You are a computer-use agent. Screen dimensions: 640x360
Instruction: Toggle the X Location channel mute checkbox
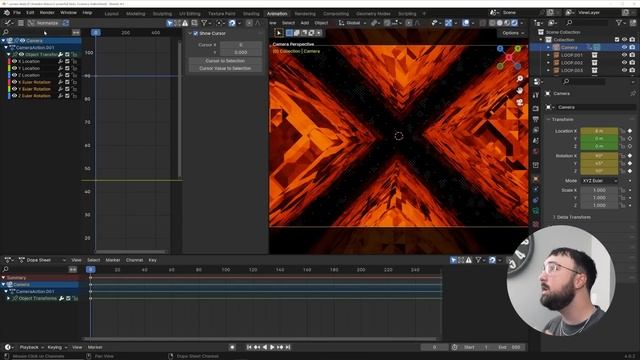(67, 61)
